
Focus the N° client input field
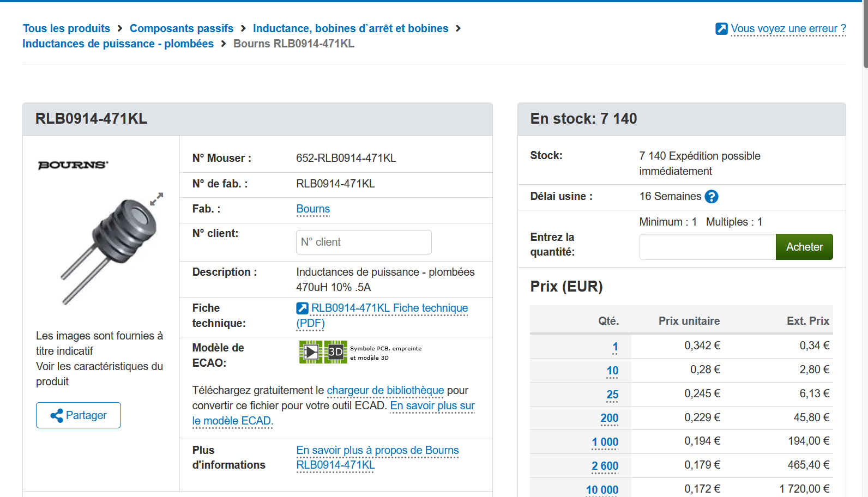click(364, 242)
